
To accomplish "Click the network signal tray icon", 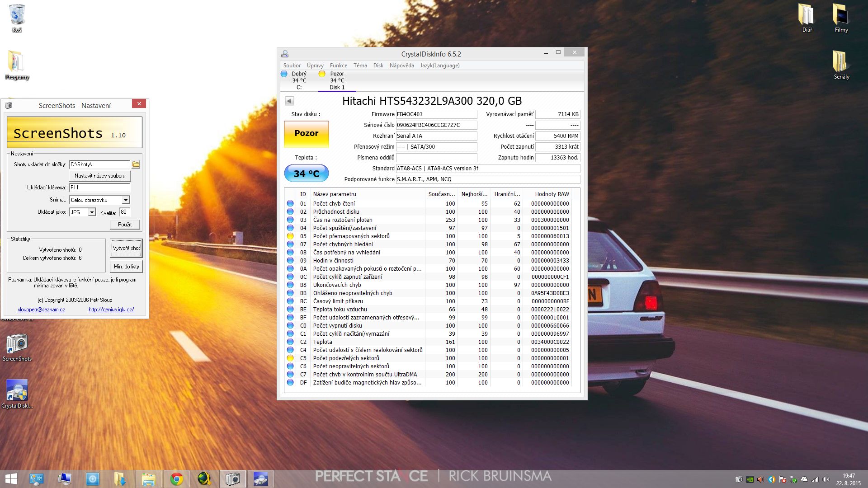I will 815,479.
